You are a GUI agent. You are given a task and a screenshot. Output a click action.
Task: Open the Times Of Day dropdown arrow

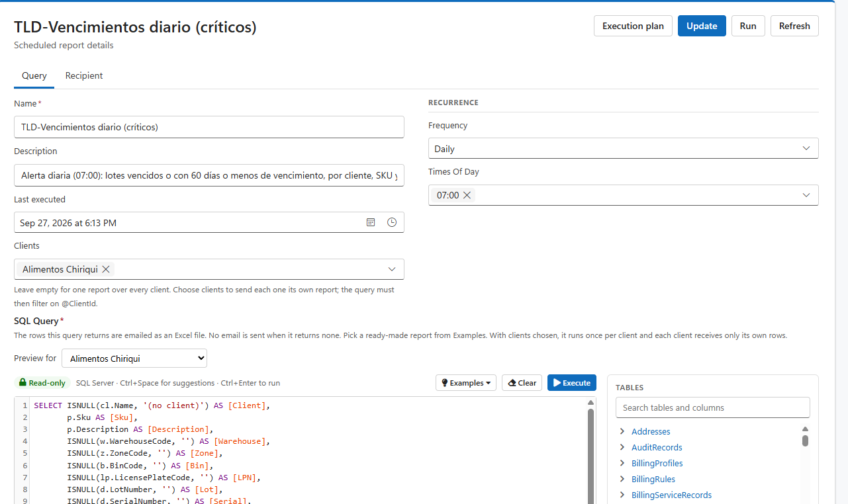coord(806,195)
